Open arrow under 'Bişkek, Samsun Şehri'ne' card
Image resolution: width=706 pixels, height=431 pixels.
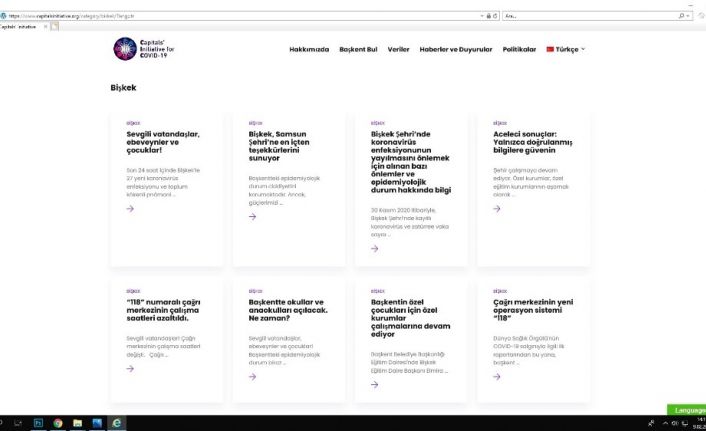tap(253, 217)
